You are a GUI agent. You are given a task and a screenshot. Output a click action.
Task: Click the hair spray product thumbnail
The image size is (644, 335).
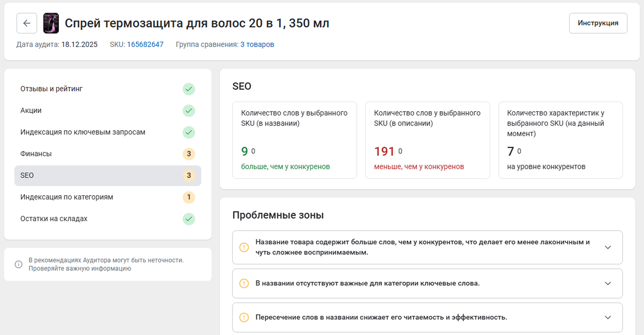51,23
